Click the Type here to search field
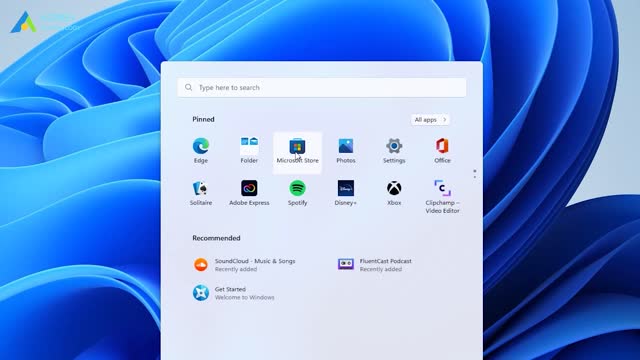Viewport: 640px width, 360px height. [x=322, y=87]
